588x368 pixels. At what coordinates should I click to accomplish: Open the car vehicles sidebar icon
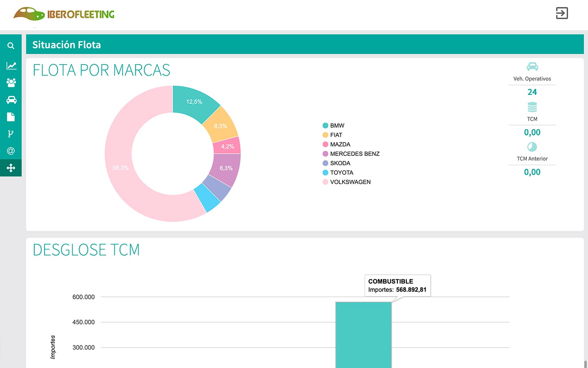pyautogui.click(x=11, y=100)
